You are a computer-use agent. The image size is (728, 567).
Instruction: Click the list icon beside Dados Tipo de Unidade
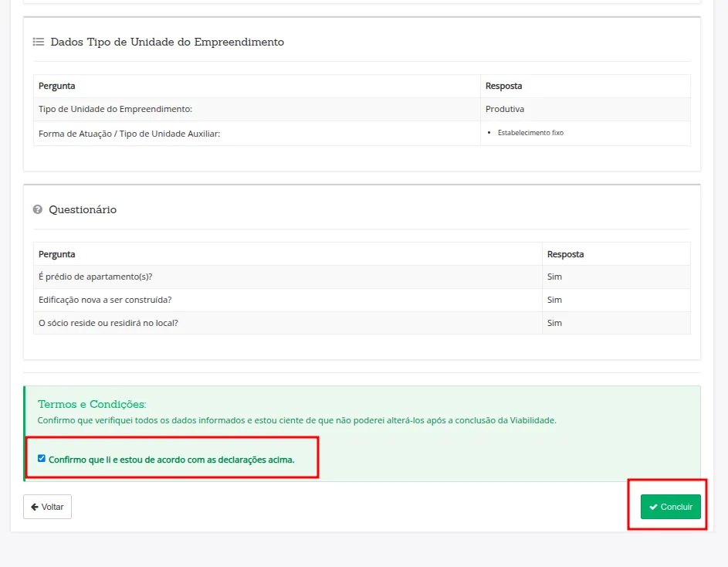click(x=39, y=42)
